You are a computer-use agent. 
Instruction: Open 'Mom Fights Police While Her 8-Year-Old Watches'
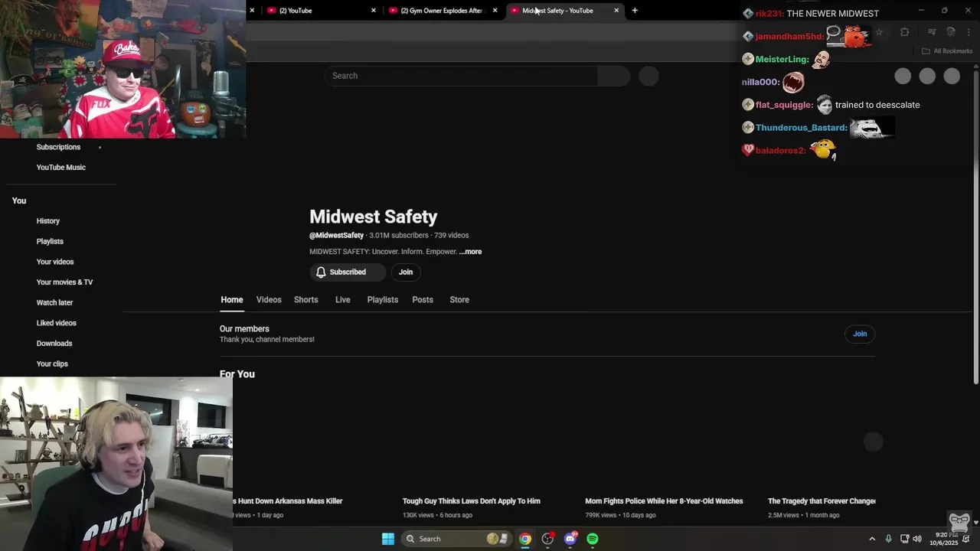664,501
